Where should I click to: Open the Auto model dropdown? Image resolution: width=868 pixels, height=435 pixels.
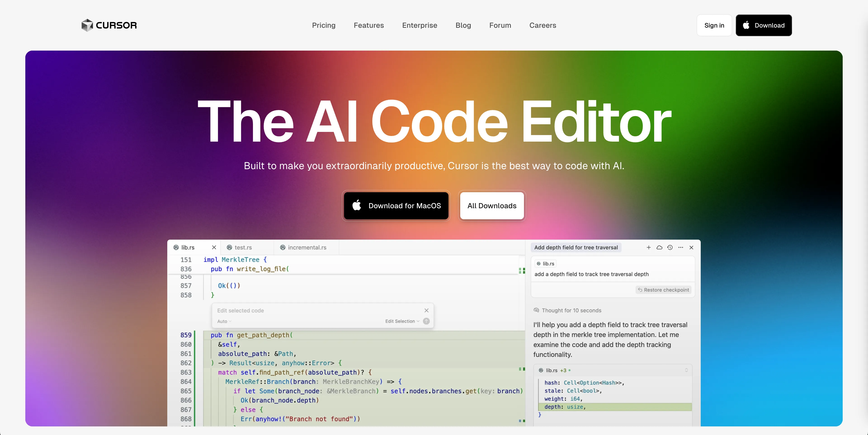pyautogui.click(x=224, y=322)
